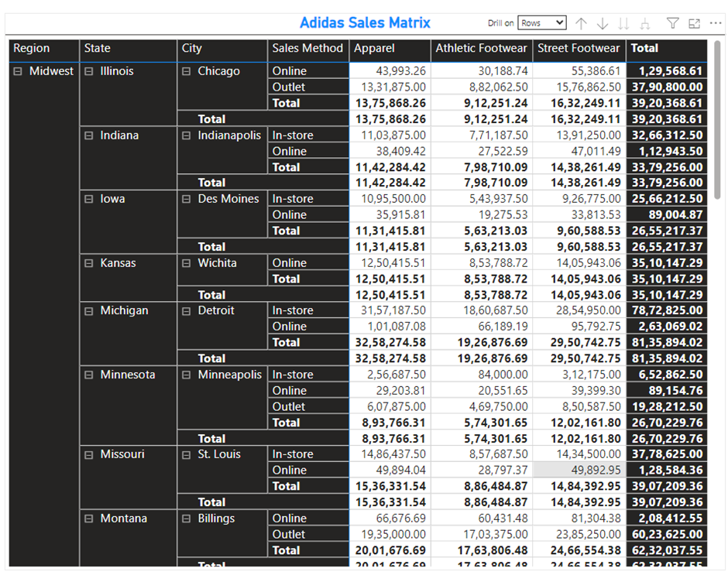Open the Drill on Rows dropdown
This screenshot has height=575, width=728.
pos(542,22)
